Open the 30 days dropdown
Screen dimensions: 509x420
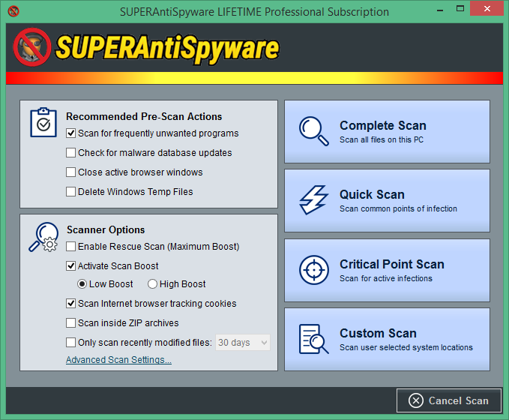(x=243, y=342)
